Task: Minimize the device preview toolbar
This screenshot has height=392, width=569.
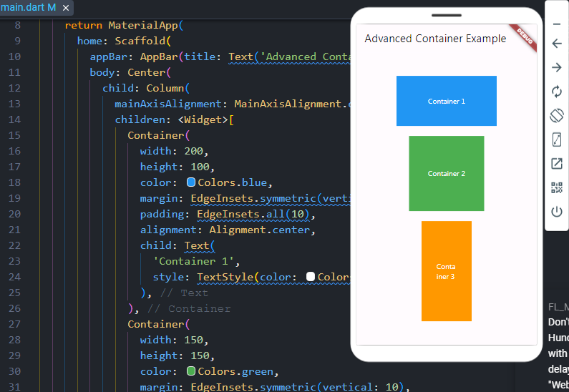Action: 557,24
